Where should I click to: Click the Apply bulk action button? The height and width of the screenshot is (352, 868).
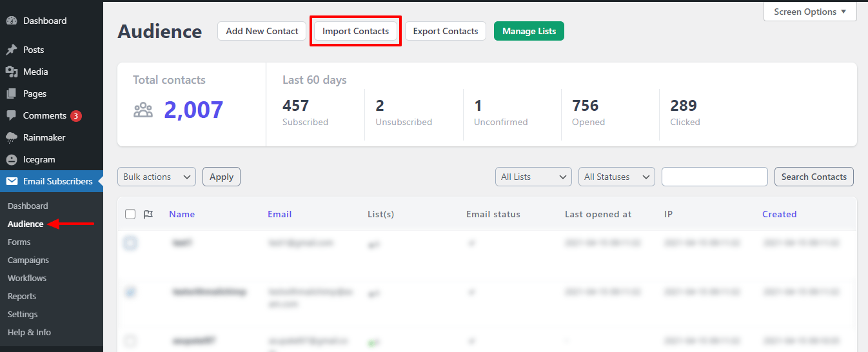point(221,177)
